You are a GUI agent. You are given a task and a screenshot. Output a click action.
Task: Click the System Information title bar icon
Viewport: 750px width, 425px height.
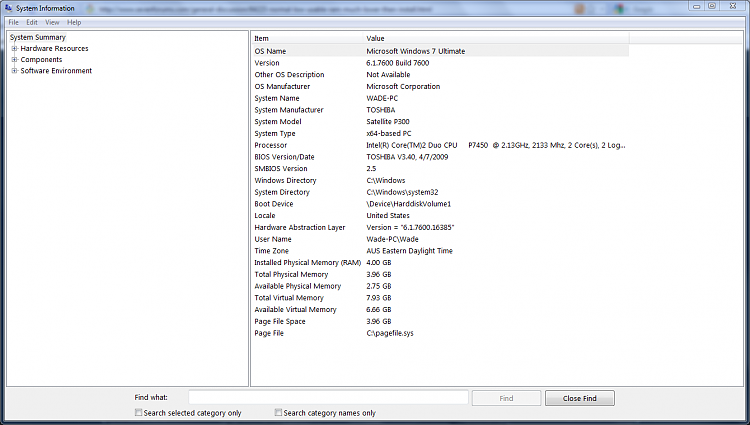8,8
